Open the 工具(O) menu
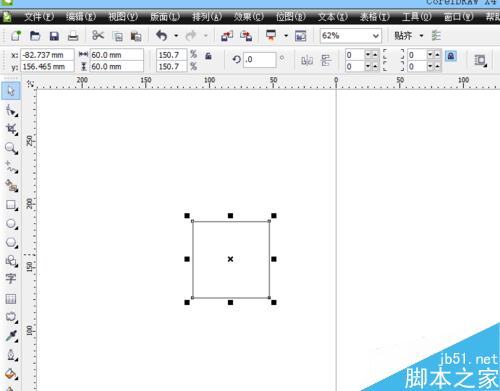The height and width of the screenshot is (391, 500). point(417,16)
